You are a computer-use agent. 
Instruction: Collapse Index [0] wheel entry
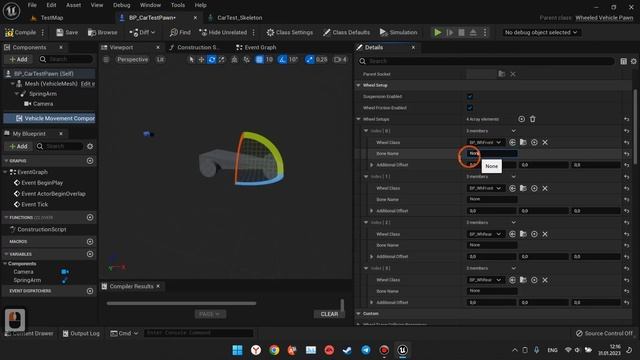(x=366, y=131)
